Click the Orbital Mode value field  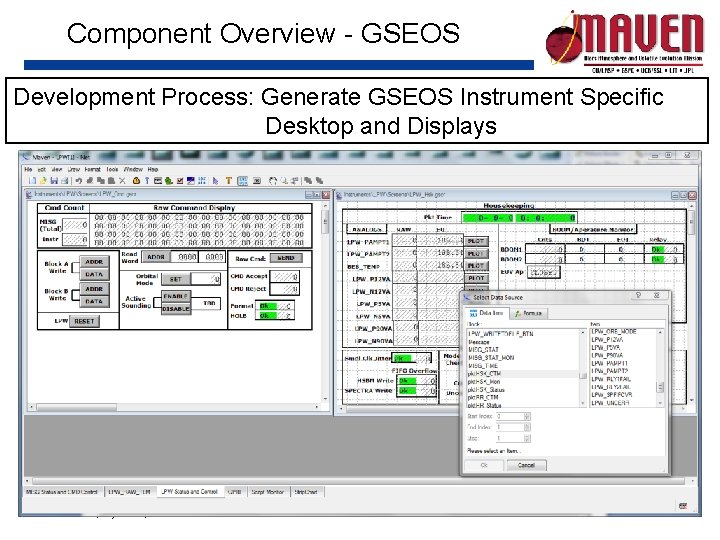point(206,279)
